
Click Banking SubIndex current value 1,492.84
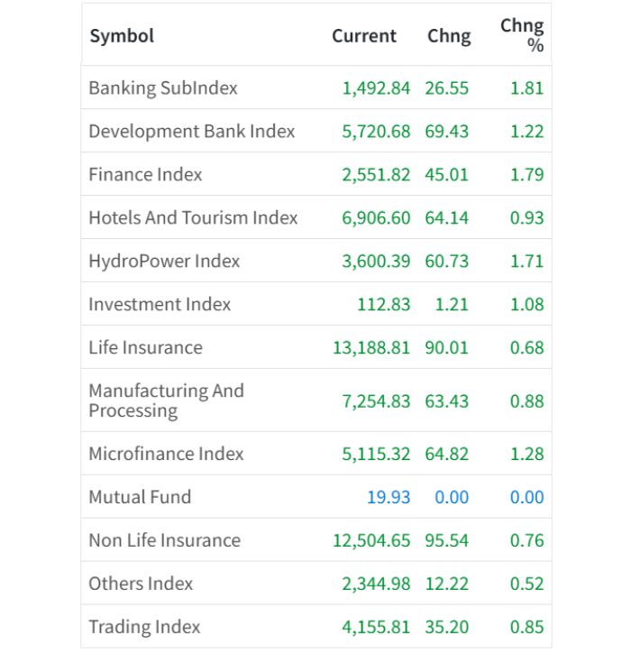(x=376, y=88)
